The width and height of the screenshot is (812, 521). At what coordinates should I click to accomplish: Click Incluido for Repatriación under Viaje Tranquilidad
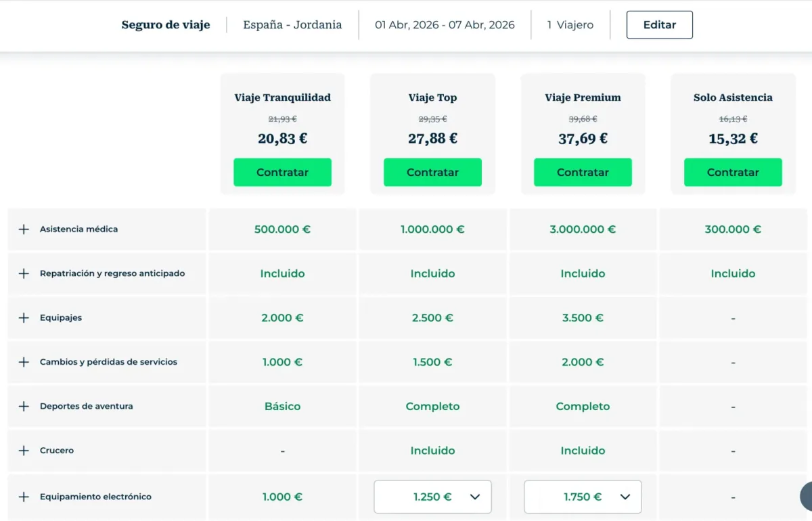point(283,274)
